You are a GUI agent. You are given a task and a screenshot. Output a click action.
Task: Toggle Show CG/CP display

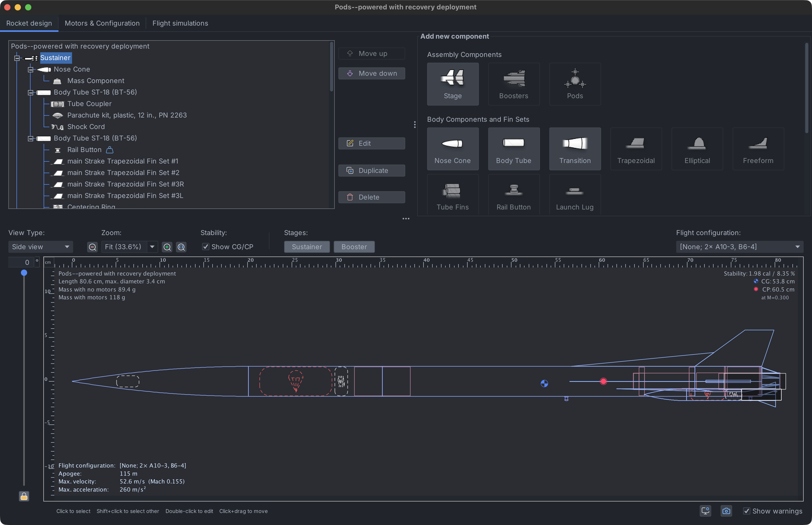click(205, 247)
